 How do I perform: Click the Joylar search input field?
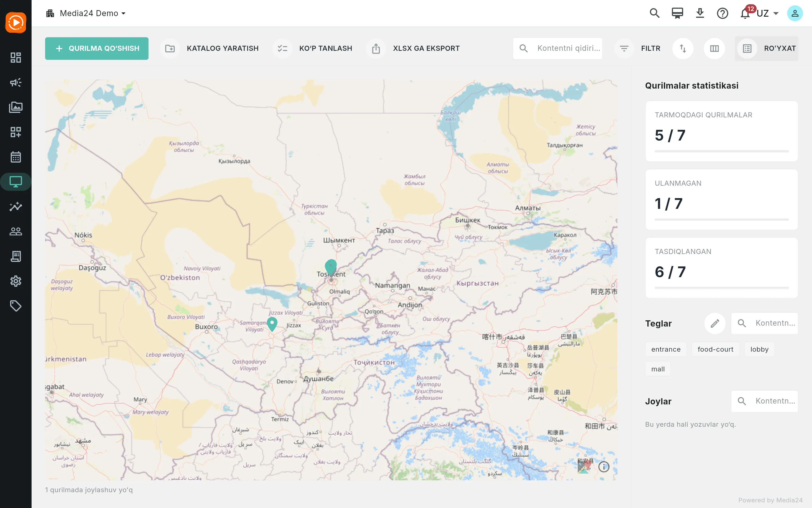tap(765, 401)
